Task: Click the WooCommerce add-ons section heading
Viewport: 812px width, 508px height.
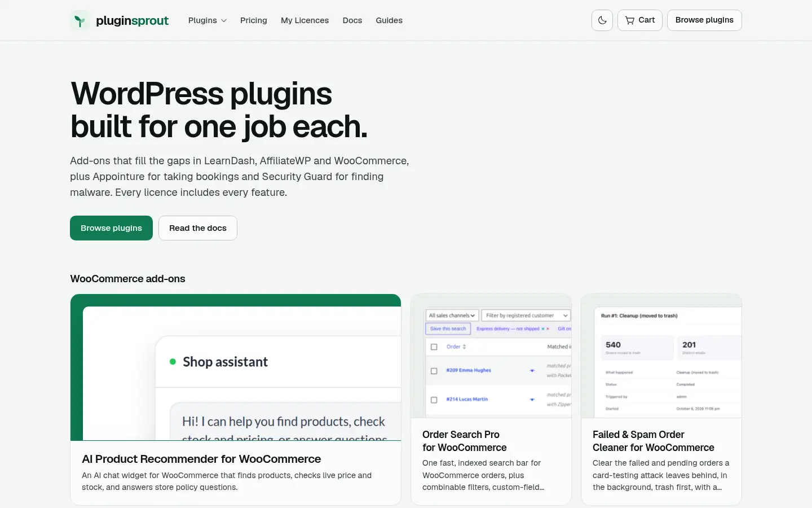Action: pyautogui.click(x=127, y=279)
